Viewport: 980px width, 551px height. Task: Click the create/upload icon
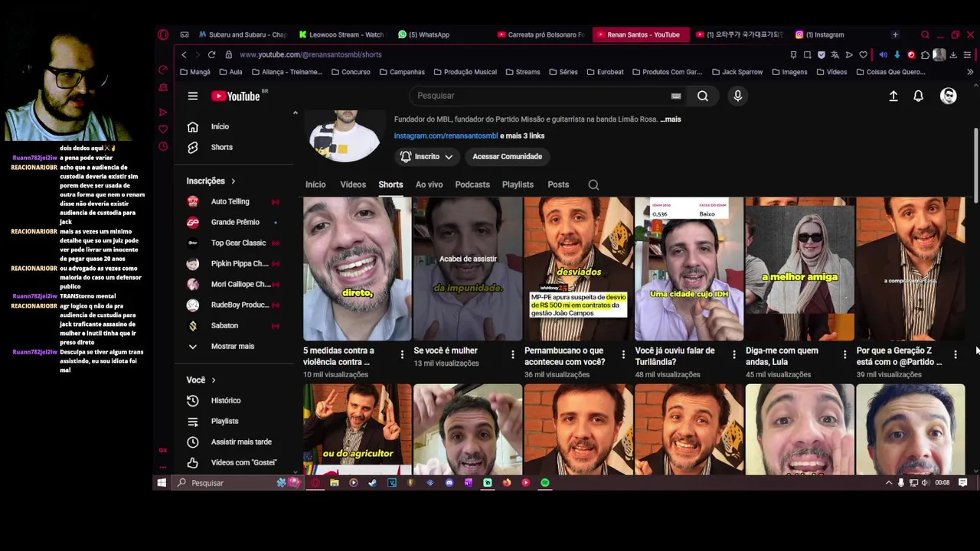(893, 96)
